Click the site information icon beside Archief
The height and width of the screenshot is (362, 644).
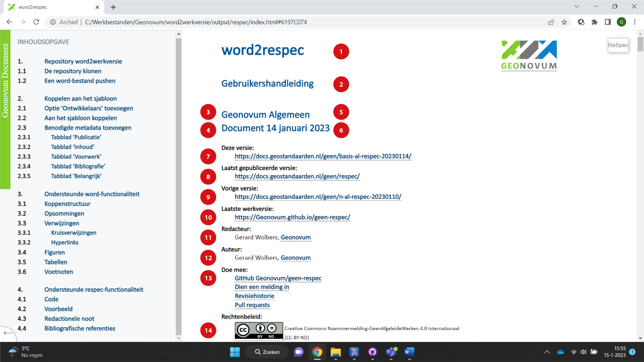(53, 22)
